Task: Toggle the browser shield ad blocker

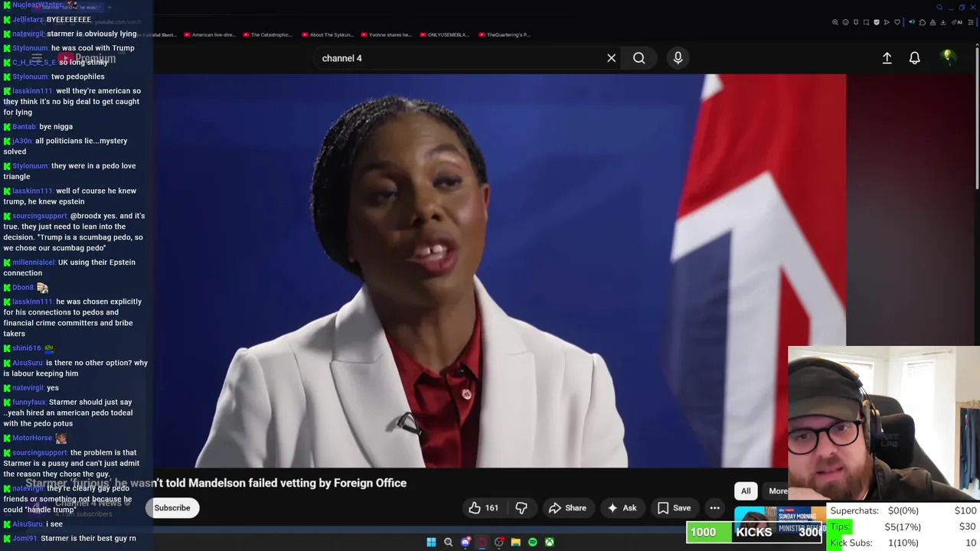Action: point(877,22)
